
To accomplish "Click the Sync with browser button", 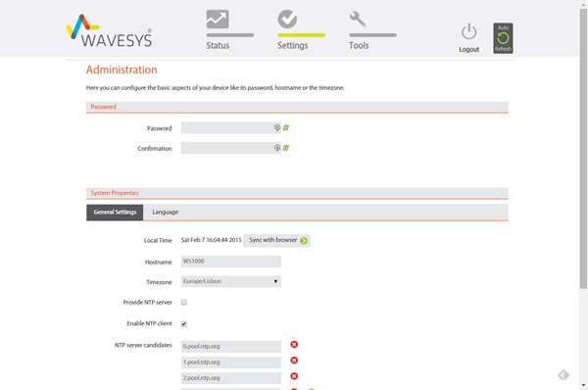I will pyautogui.click(x=276, y=240).
